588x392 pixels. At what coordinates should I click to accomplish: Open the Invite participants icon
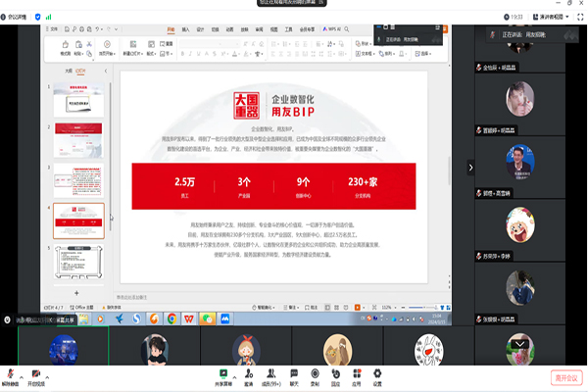tap(249, 373)
